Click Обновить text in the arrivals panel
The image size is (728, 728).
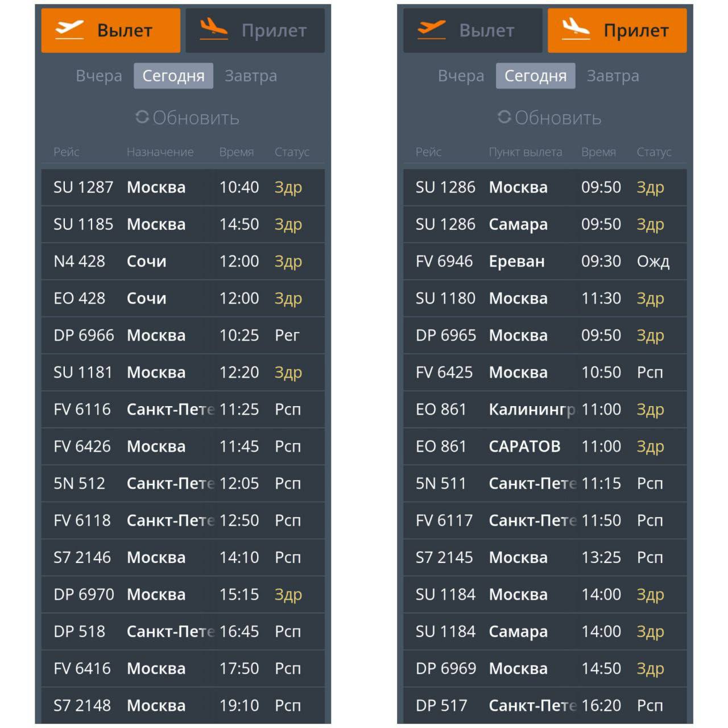[558, 118]
